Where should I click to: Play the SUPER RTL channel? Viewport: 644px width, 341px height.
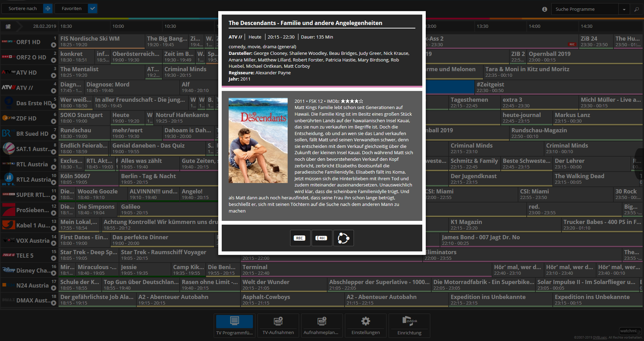(53, 198)
